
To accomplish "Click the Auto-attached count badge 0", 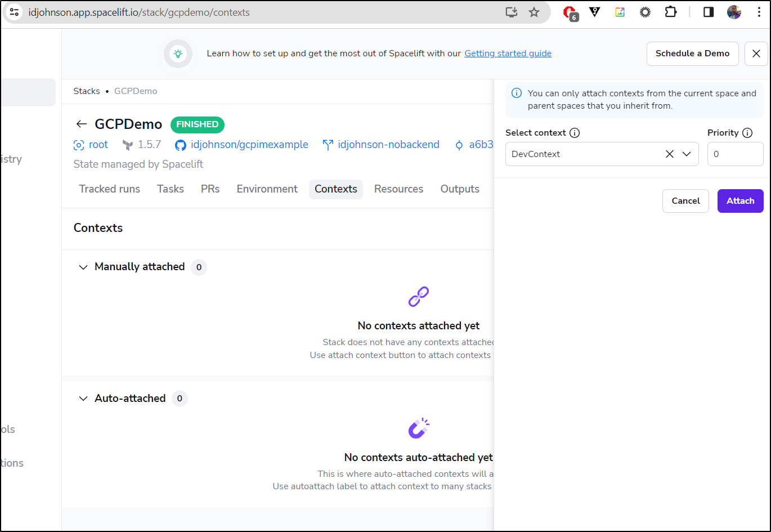I will (x=180, y=399).
